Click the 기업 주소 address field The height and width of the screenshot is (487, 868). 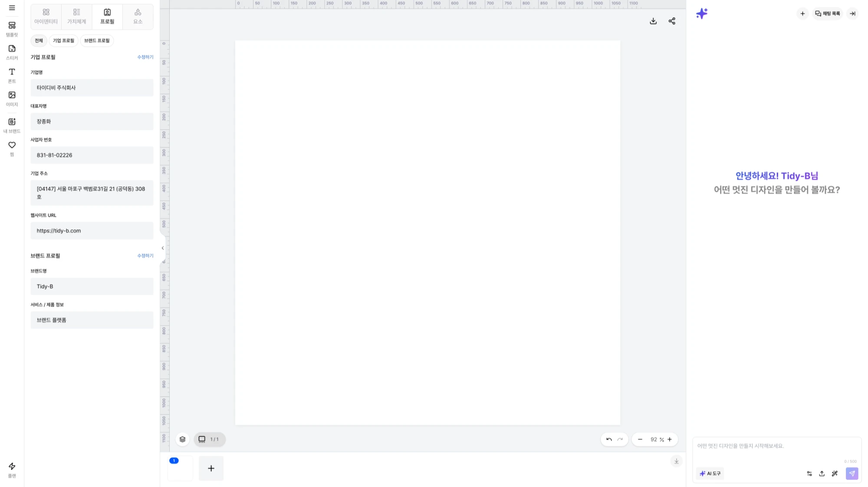[92, 193]
